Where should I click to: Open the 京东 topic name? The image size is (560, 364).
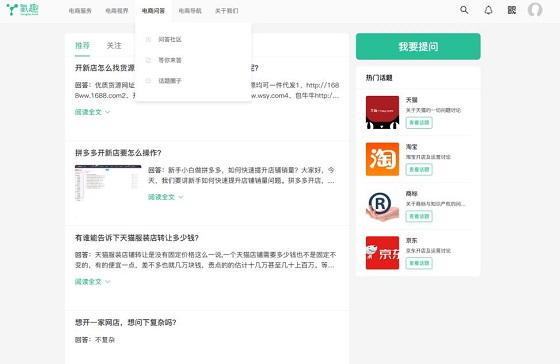[411, 240]
